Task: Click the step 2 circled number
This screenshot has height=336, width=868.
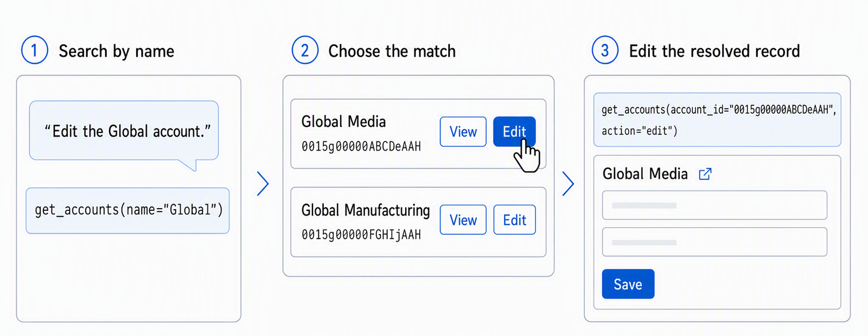Action: pyautogui.click(x=305, y=50)
